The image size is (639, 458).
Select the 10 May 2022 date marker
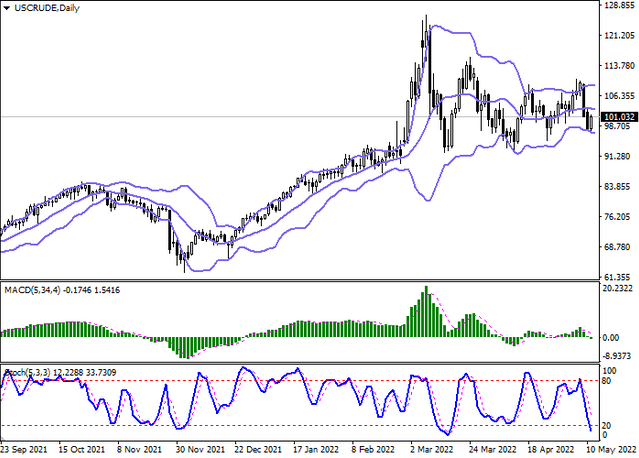click(611, 449)
